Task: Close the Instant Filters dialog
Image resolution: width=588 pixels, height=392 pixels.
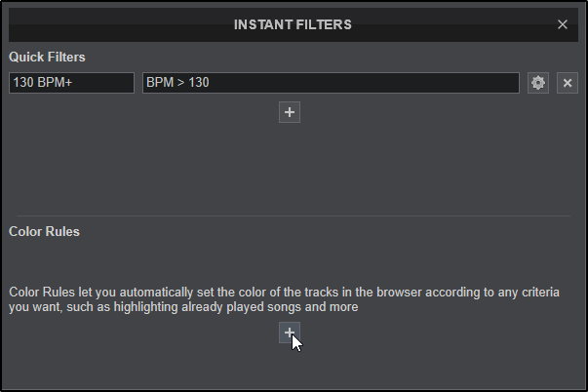Action: pyautogui.click(x=563, y=24)
